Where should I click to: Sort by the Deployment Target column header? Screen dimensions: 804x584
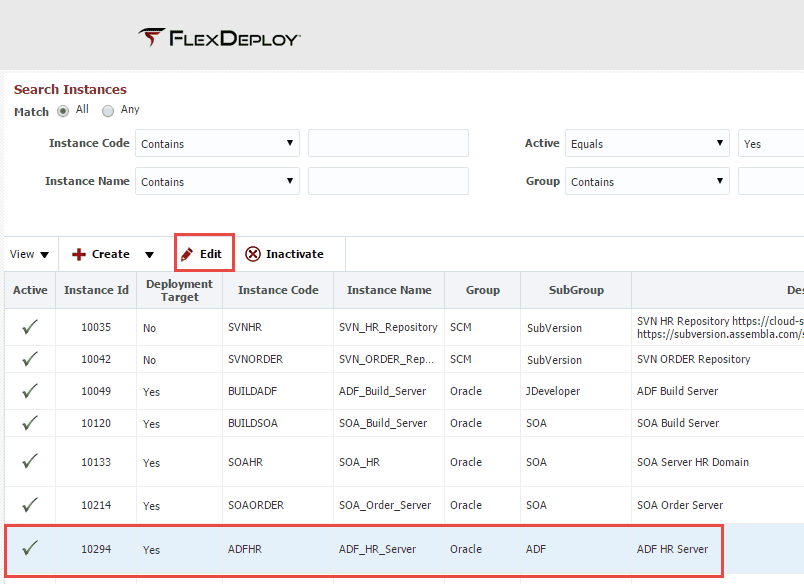(179, 290)
